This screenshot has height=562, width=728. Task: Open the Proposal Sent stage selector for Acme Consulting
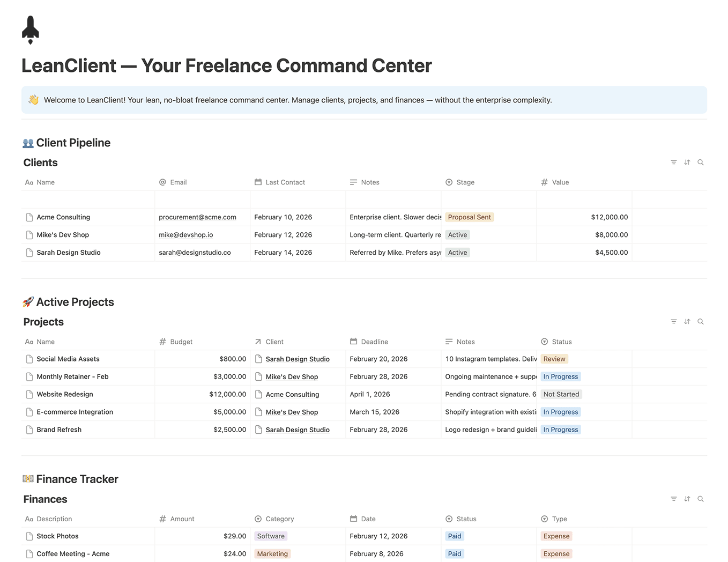pyautogui.click(x=469, y=217)
